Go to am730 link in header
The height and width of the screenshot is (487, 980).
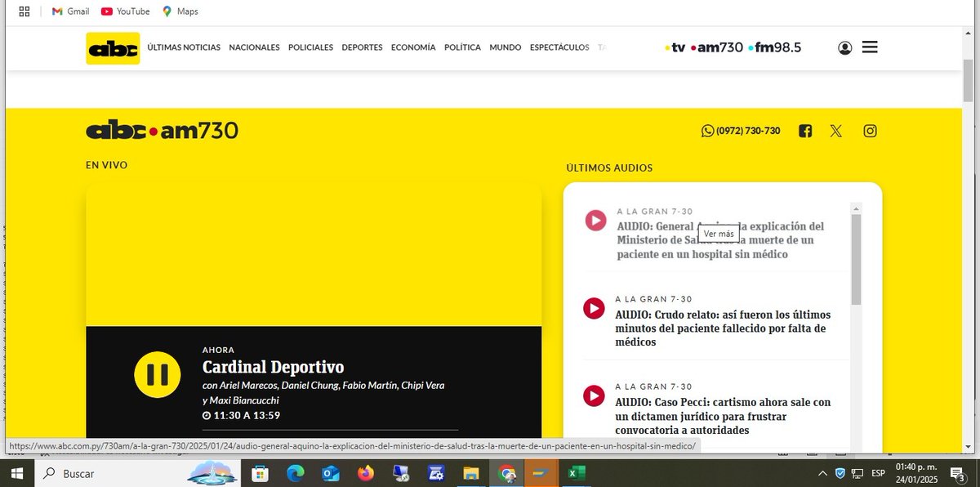(717, 47)
